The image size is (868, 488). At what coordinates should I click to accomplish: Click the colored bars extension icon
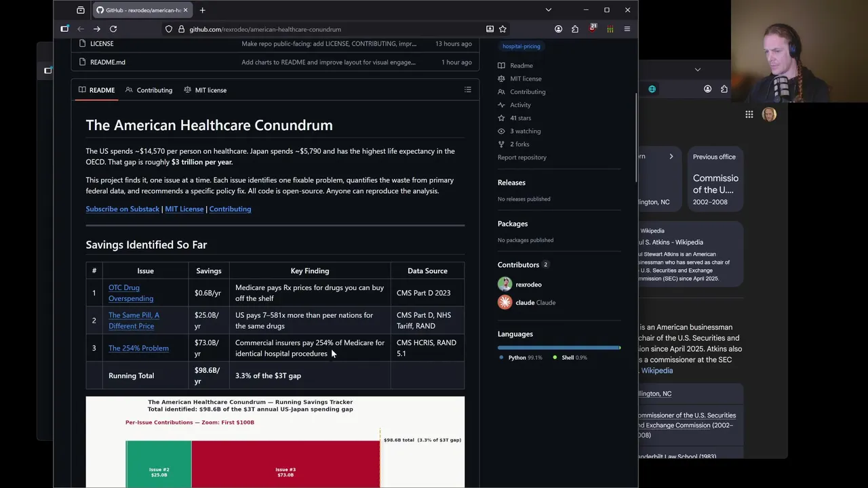pos(610,29)
